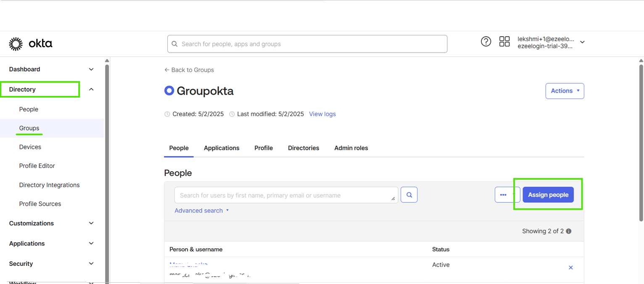
Task: Switch to the People tab
Action: click(179, 148)
